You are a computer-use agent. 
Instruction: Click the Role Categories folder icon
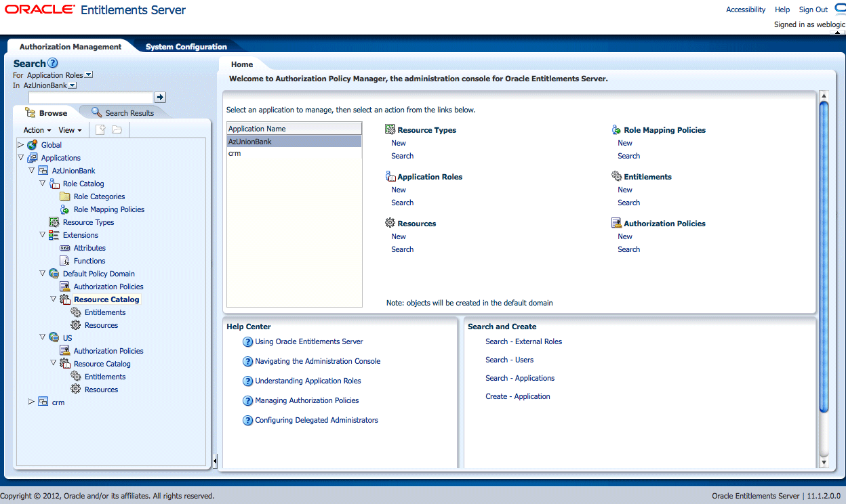click(x=65, y=196)
